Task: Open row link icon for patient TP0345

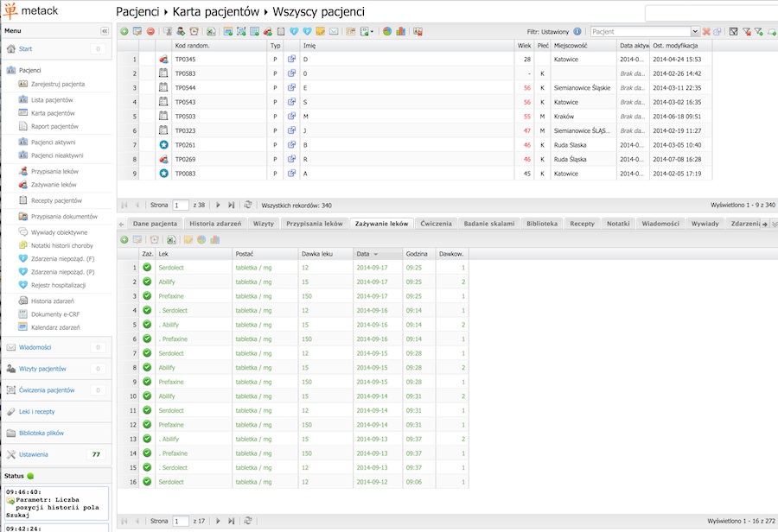Action: [x=291, y=59]
